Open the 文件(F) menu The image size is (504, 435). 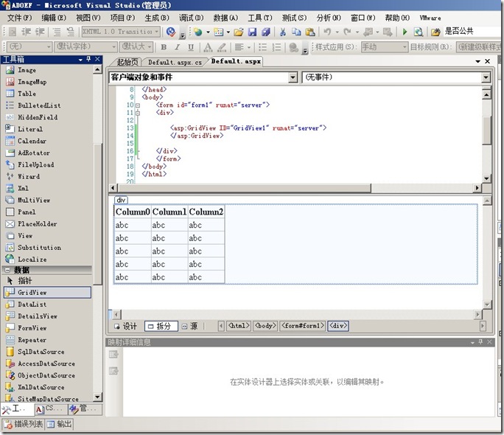(x=20, y=18)
